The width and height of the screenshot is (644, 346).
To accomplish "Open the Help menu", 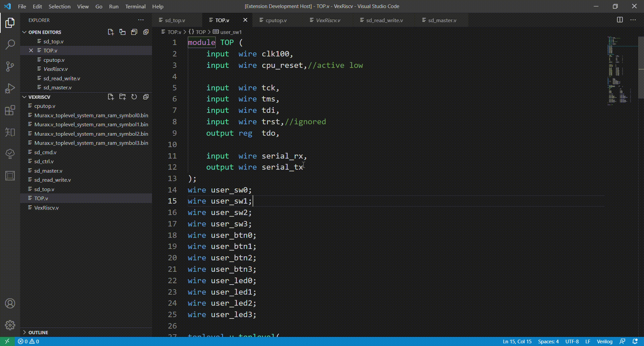I will pos(158,6).
